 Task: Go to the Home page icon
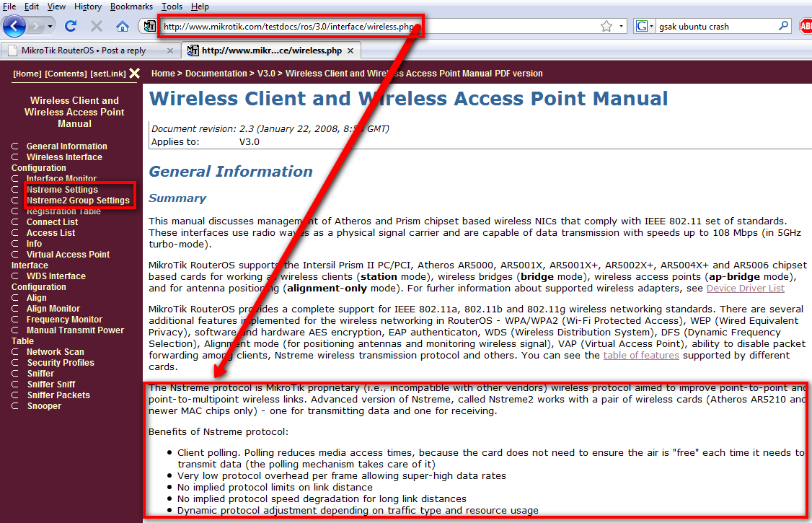click(122, 26)
